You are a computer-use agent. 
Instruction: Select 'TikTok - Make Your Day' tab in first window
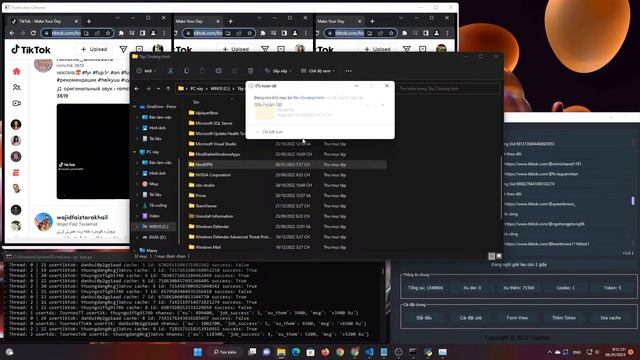click(45, 21)
